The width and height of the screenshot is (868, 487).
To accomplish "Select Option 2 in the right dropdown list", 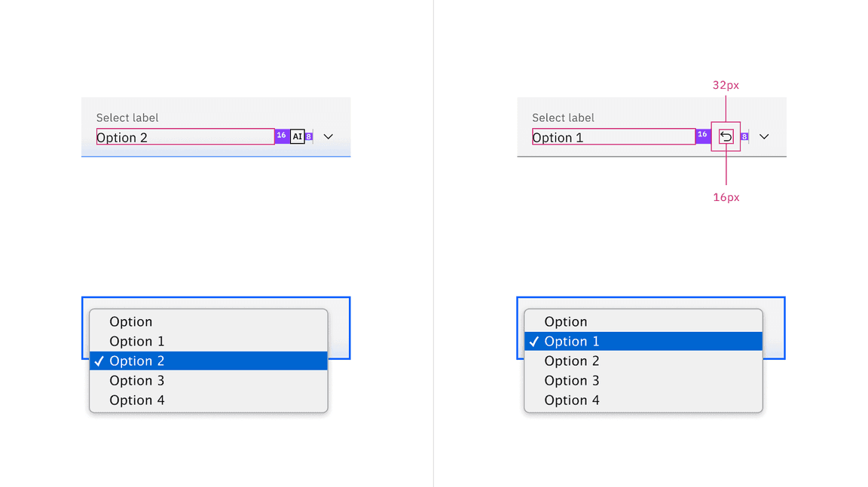I will (x=572, y=361).
